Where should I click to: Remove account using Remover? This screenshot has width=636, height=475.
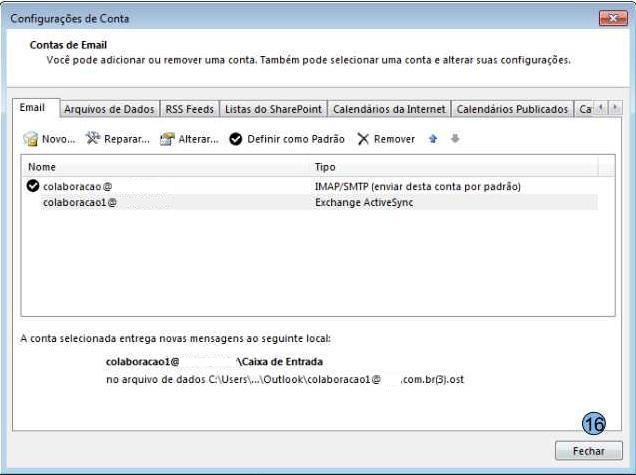tap(386, 139)
